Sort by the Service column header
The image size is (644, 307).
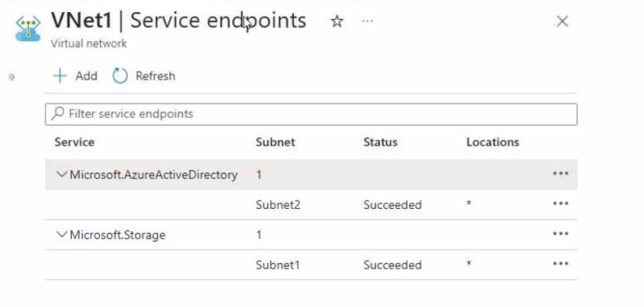75,142
